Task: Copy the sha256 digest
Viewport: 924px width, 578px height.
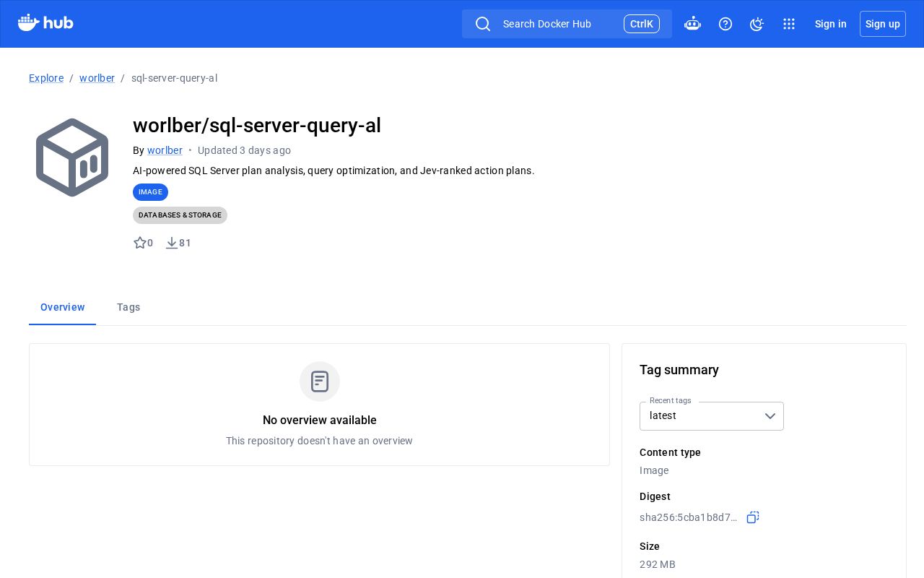Action: 753,517
